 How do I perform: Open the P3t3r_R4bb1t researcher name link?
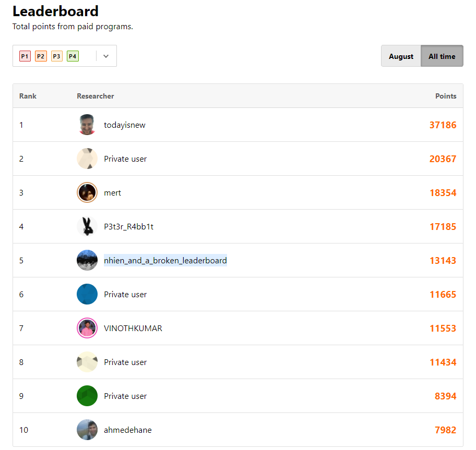[x=128, y=227]
